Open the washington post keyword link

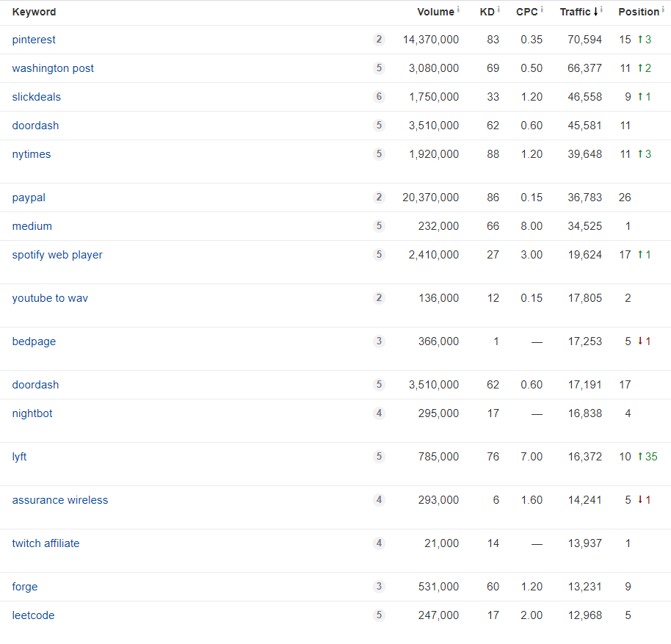click(53, 68)
